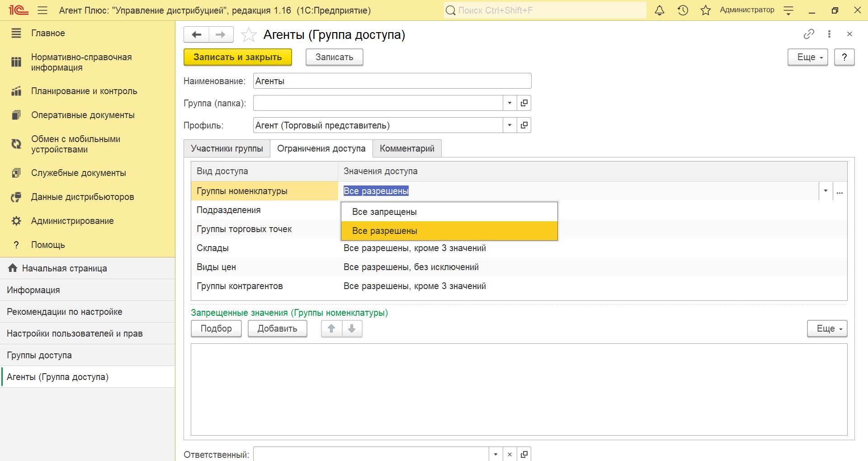Click the Профиль input field
Screen dimensions: 868x461
[x=378, y=125]
